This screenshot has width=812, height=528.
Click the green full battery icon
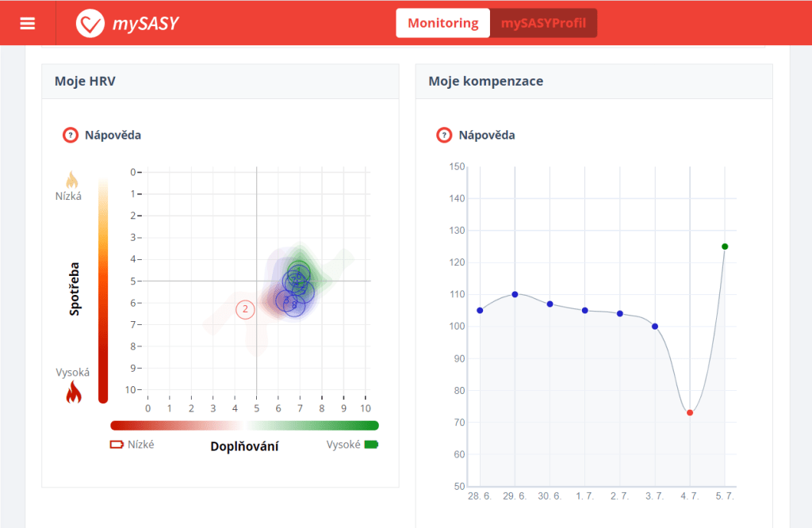pyautogui.click(x=371, y=445)
